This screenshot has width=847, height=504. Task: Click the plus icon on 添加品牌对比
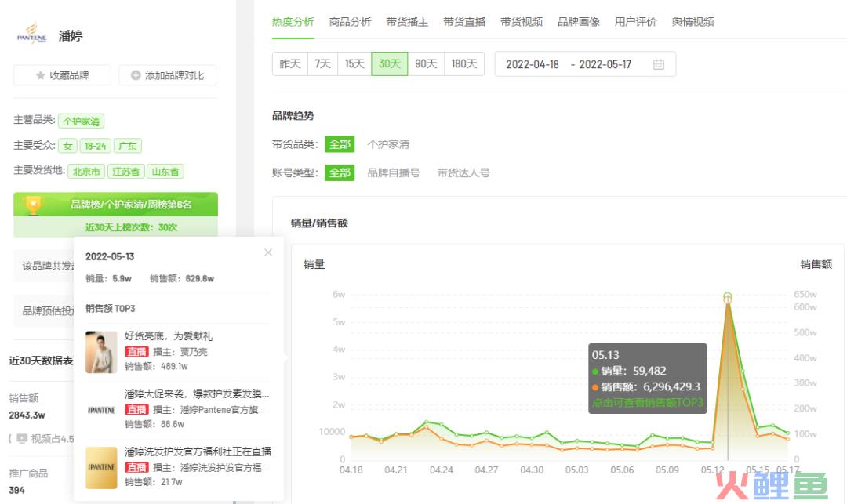[x=136, y=75]
